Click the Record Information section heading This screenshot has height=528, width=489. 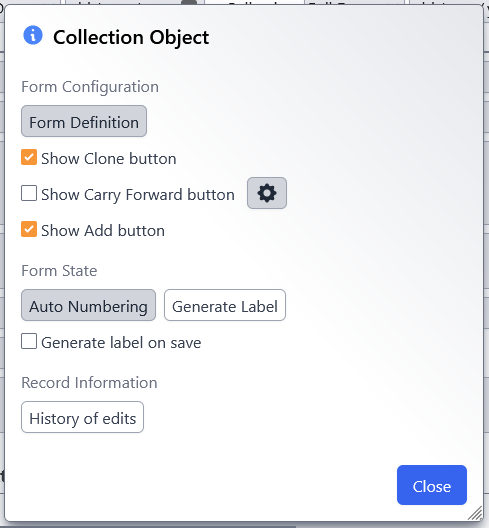click(x=89, y=383)
